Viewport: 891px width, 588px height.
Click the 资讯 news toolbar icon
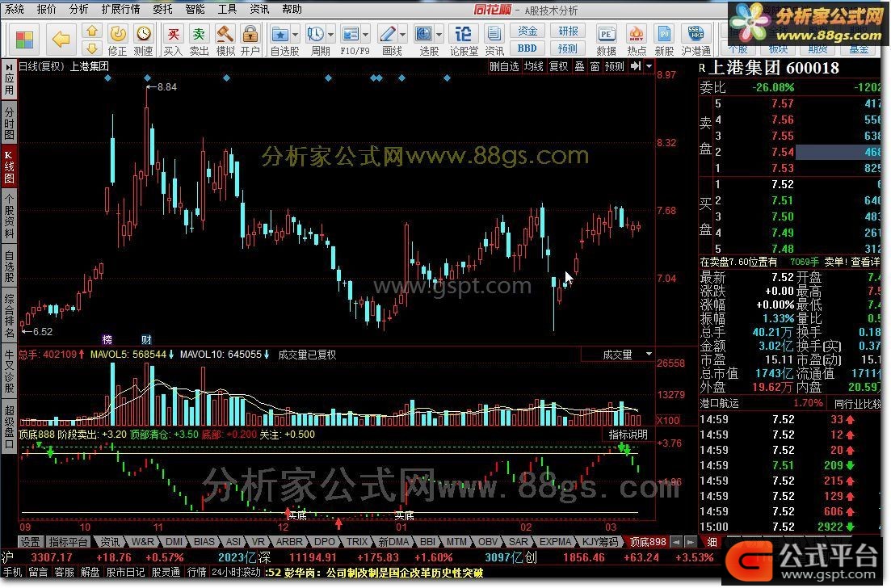[x=494, y=40]
